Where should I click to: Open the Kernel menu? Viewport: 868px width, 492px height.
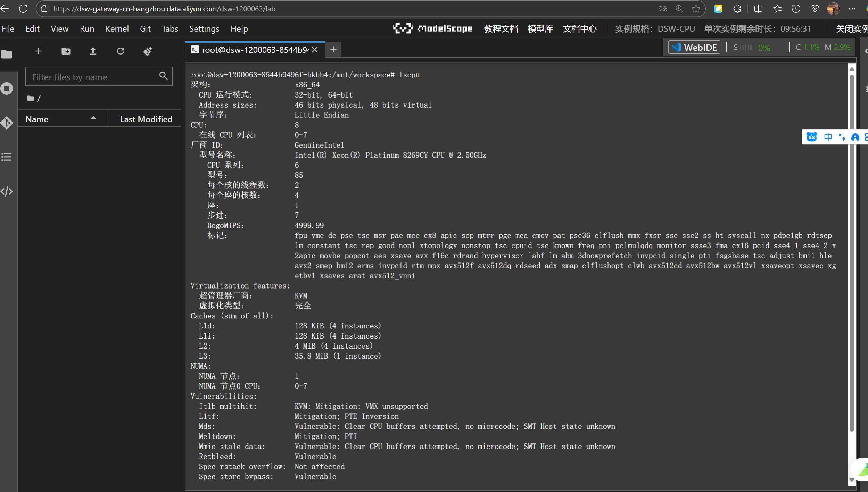(117, 28)
